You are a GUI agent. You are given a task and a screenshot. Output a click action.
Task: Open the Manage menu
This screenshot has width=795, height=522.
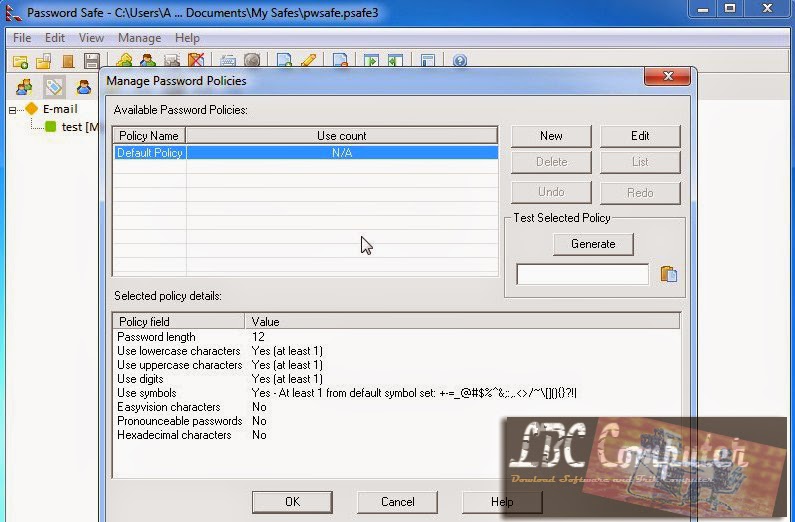click(x=139, y=38)
